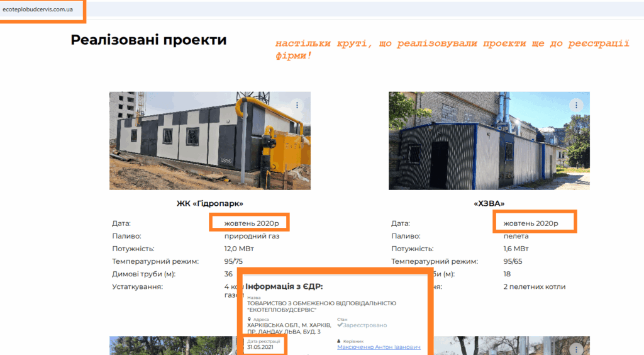The height and width of the screenshot is (355, 644).
Task: Click the orange annotation text at top
Action: click(x=452, y=49)
